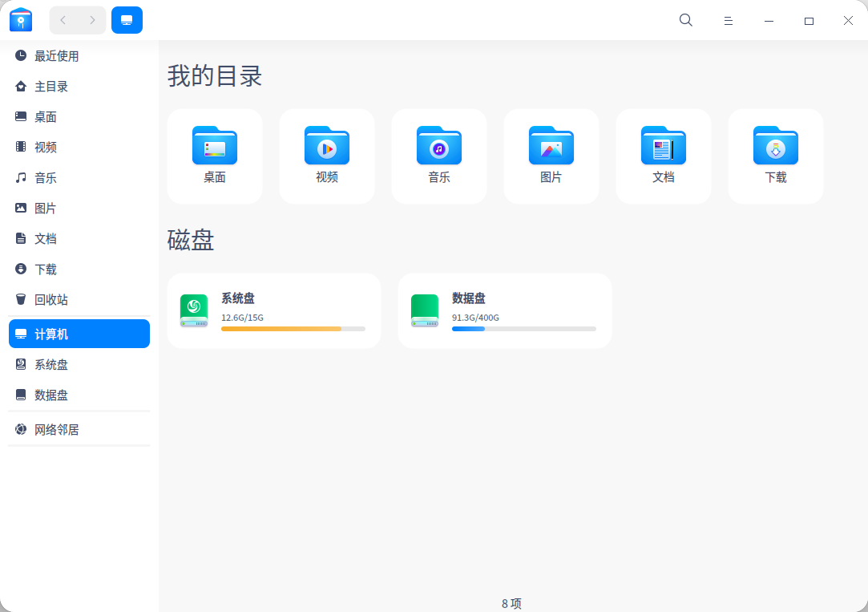
Task: Open the 数据盘 (Data Disk) drive
Action: (x=504, y=310)
